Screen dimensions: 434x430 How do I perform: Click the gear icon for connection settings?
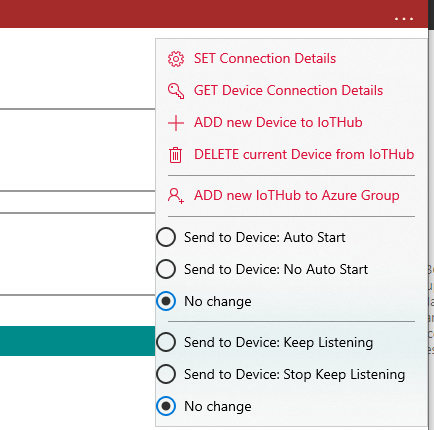click(x=176, y=59)
